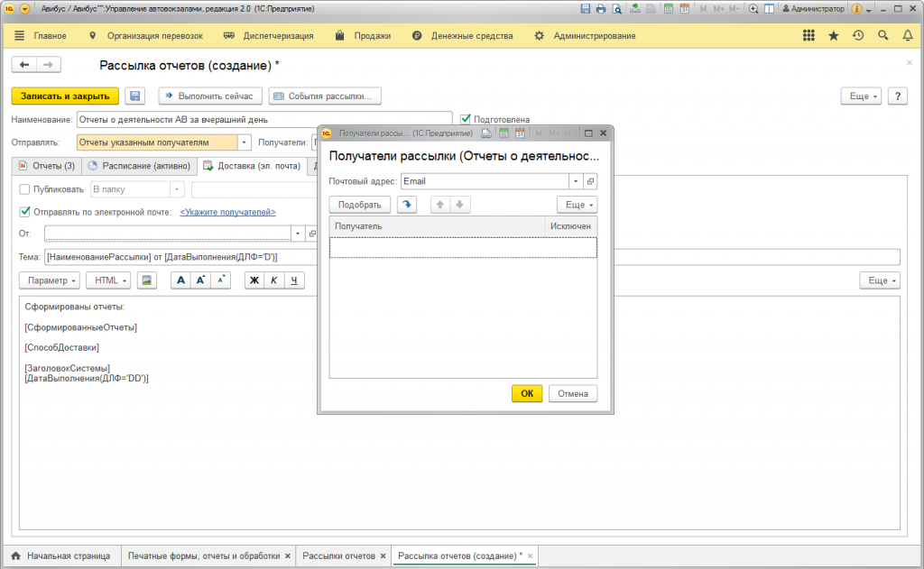The width and height of the screenshot is (924, 569).
Task: Click the floppy disk save icon
Action: (x=135, y=96)
